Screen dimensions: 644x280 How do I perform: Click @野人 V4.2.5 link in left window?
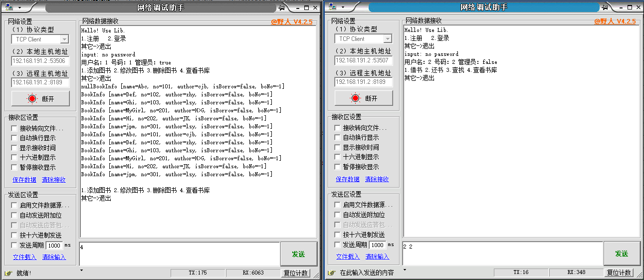(x=292, y=22)
